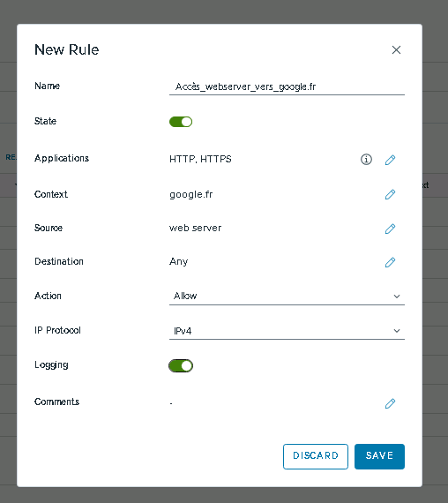Edit the Context google.fr pencil
The image size is (448, 503).
390,194
